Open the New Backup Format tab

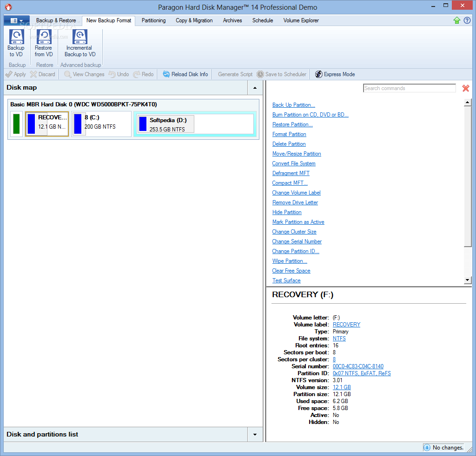tap(109, 20)
